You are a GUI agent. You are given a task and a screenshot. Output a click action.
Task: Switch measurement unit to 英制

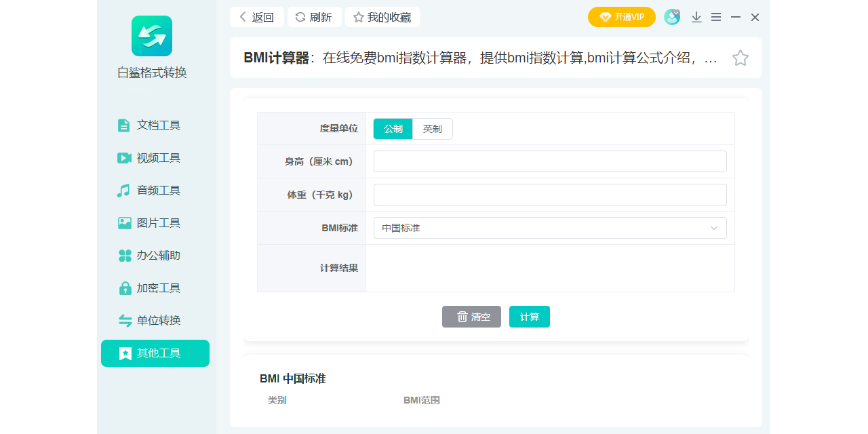(x=432, y=129)
